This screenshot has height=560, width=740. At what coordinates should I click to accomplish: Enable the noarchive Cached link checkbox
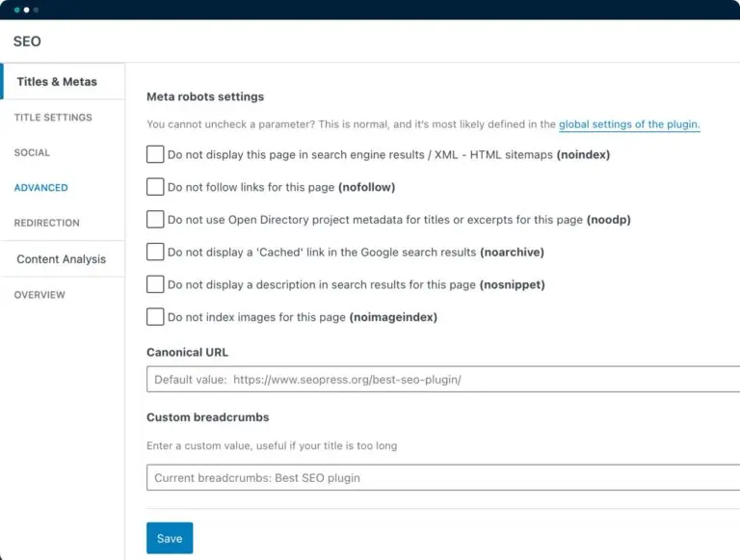(x=155, y=253)
